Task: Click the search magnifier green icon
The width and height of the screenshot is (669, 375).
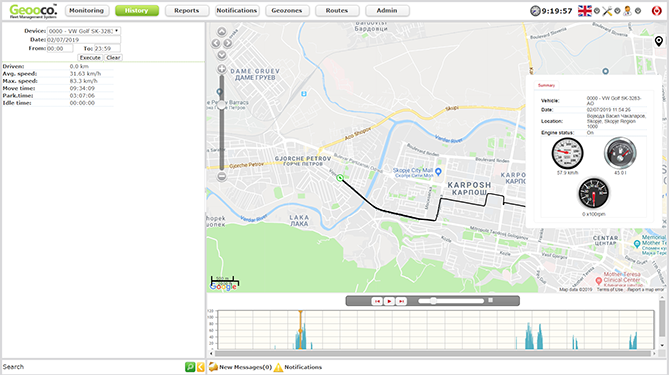Action: pyautogui.click(x=190, y=367)
